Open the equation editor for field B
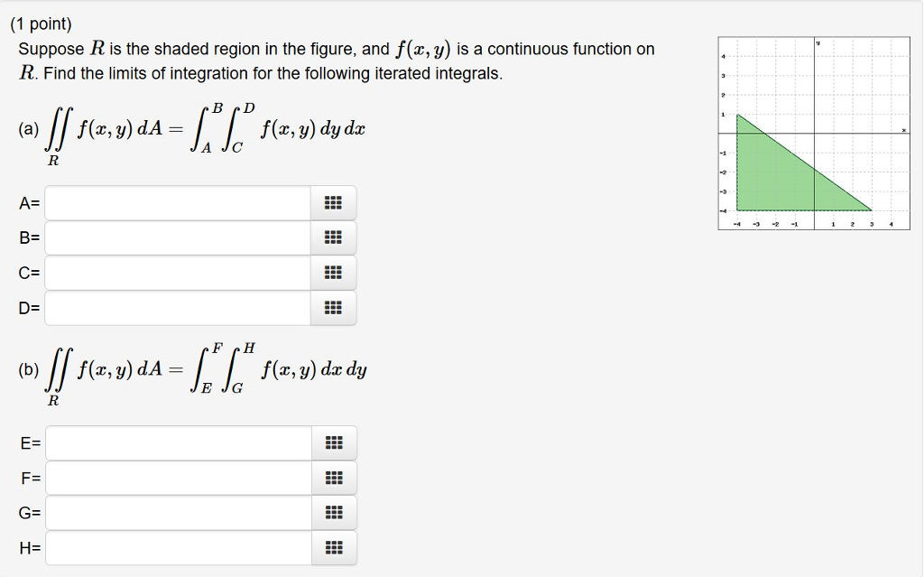This screenshot has width=924, height=577. coord(335,237)
